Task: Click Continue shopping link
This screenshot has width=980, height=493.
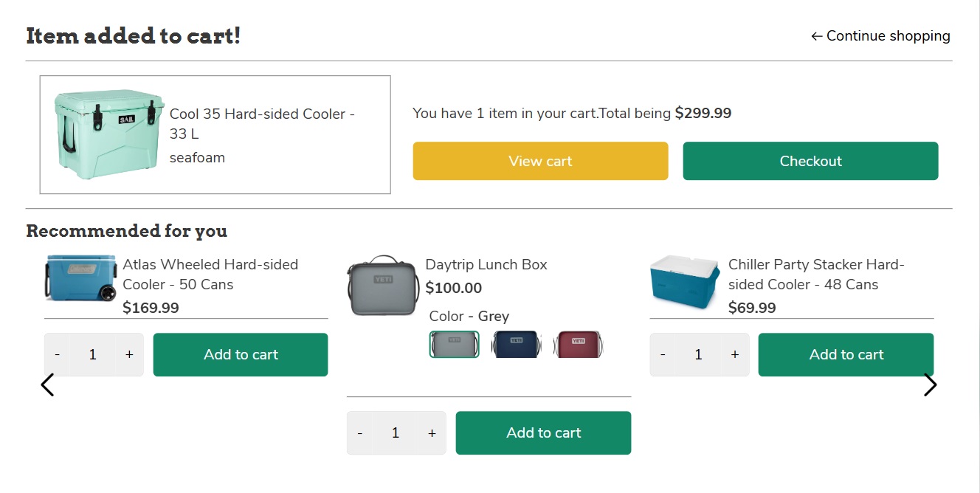Action: click(888, 35)
